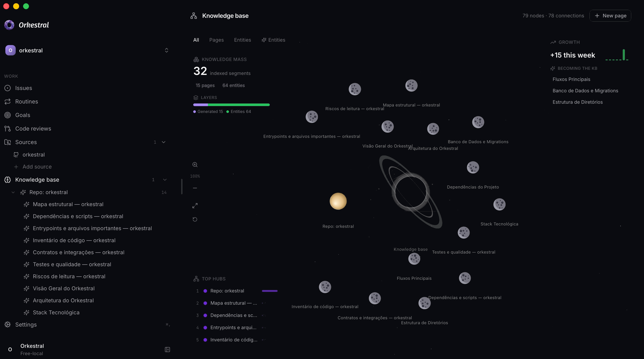Open Stack Tecnológica in sidebar tree

coord(52,312)
